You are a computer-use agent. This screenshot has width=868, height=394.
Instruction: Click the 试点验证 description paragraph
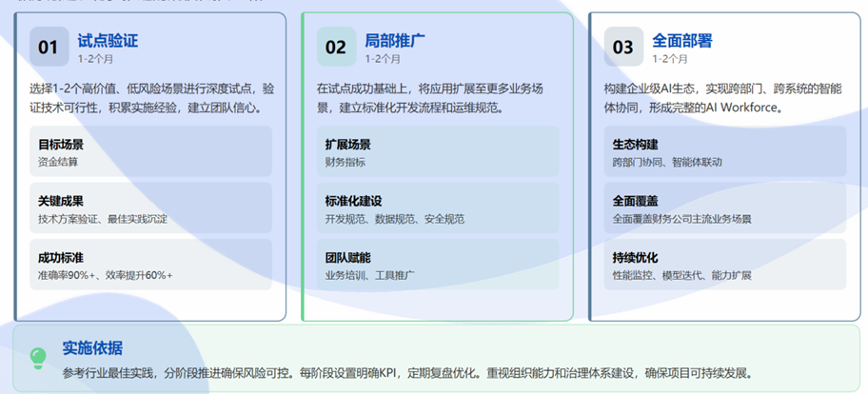[x=150, y=98]
